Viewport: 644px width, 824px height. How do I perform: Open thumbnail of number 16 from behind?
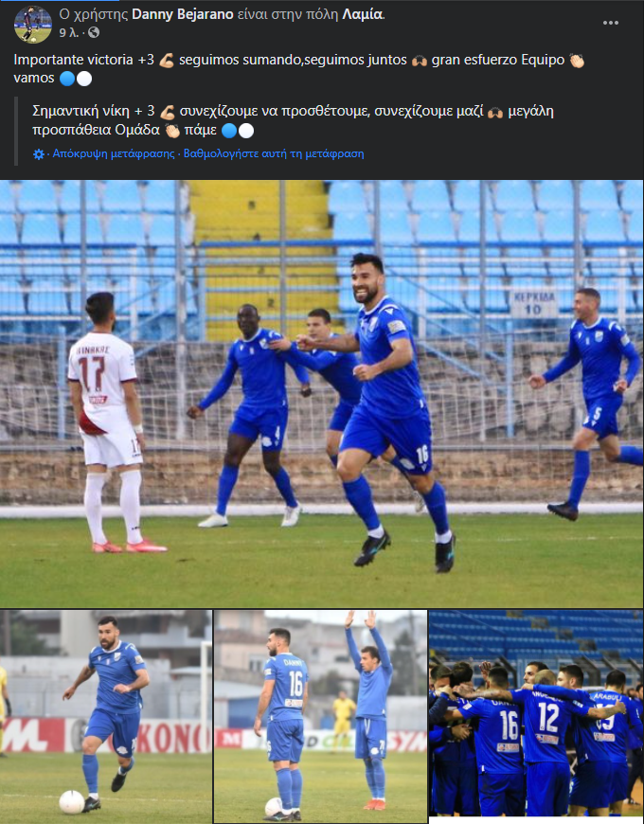(x=320, y=717)
